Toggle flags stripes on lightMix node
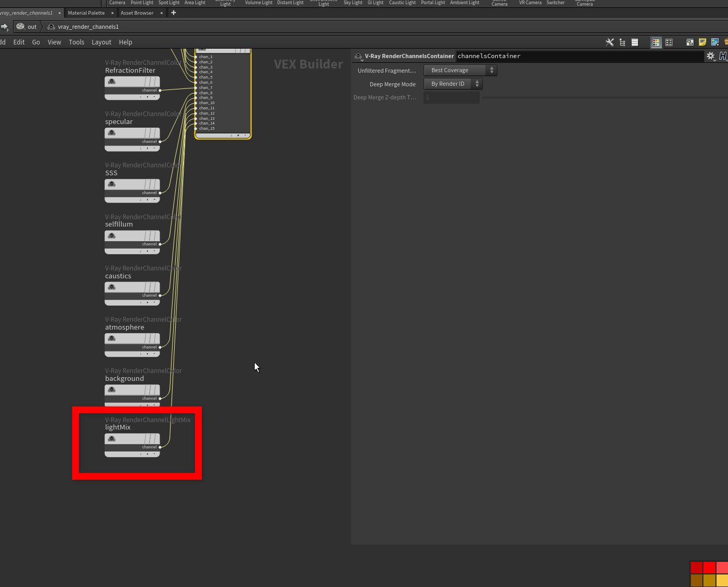 pos(151,438)
